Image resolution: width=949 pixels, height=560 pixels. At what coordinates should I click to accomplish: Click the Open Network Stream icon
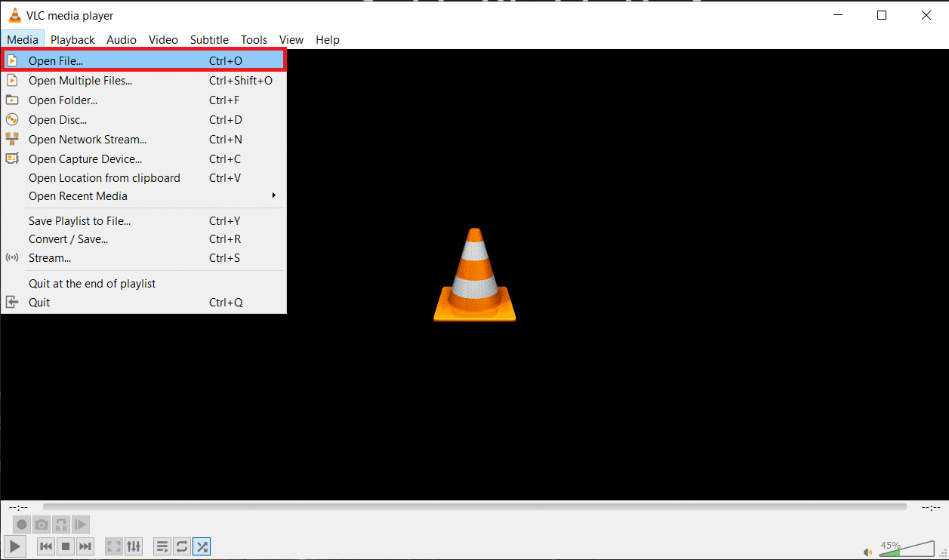pos(12,140)
